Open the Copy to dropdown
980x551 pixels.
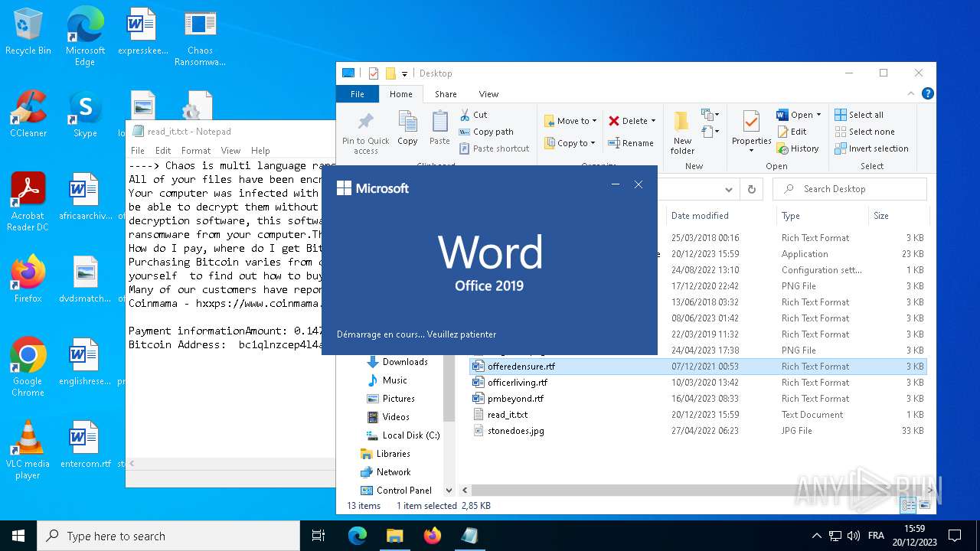570,143
